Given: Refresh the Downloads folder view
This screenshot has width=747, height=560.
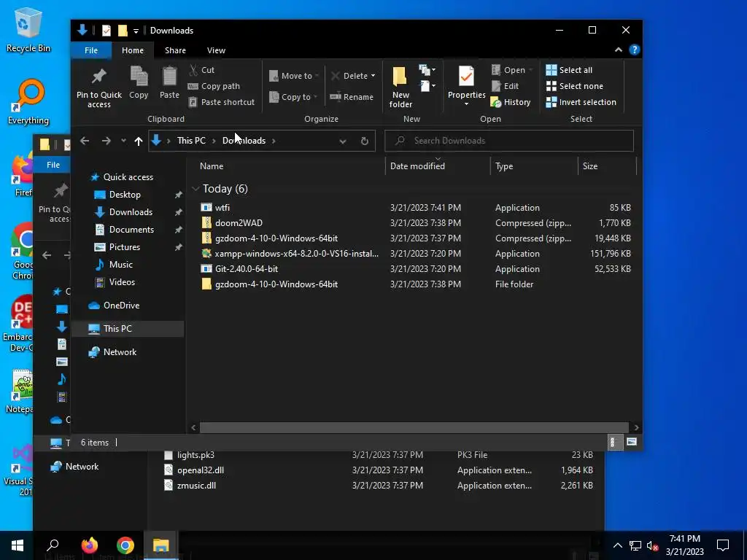Looking at the screenshot, I should pyautogui.click(x=365, y=141).
